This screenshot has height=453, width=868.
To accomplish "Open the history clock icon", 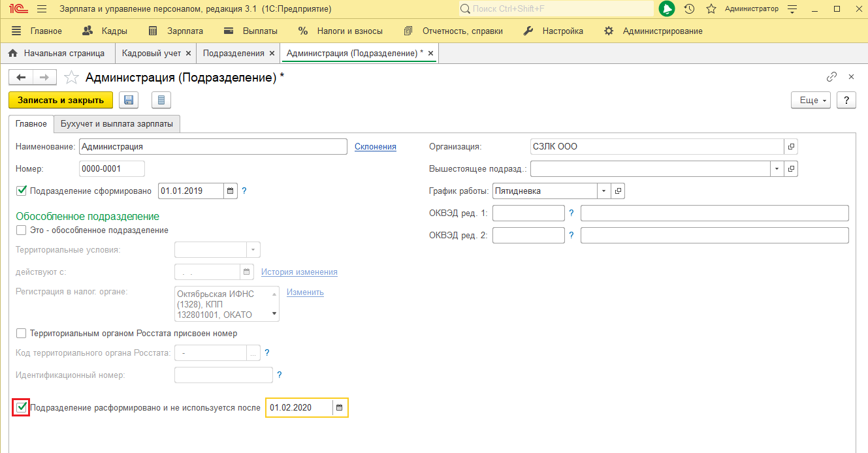I will [x=689, y=9].
